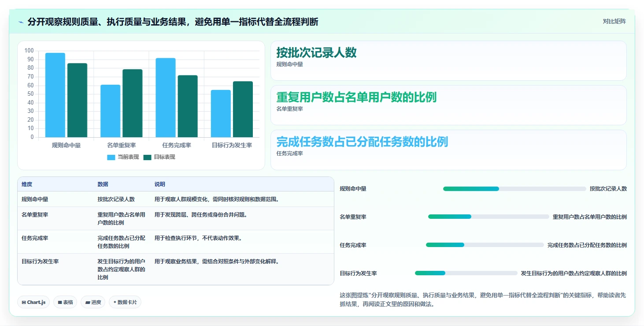Click description 用于观察业务结果，需结合对照条件与外部变化解释
Screen dimensions: 644x326
pyautogui.click(x=217, y=262)
